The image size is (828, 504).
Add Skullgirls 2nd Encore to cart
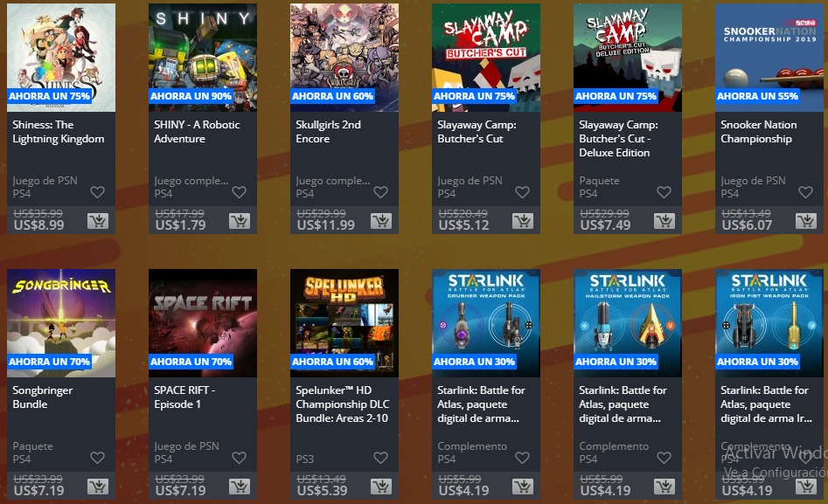(380, 221)
